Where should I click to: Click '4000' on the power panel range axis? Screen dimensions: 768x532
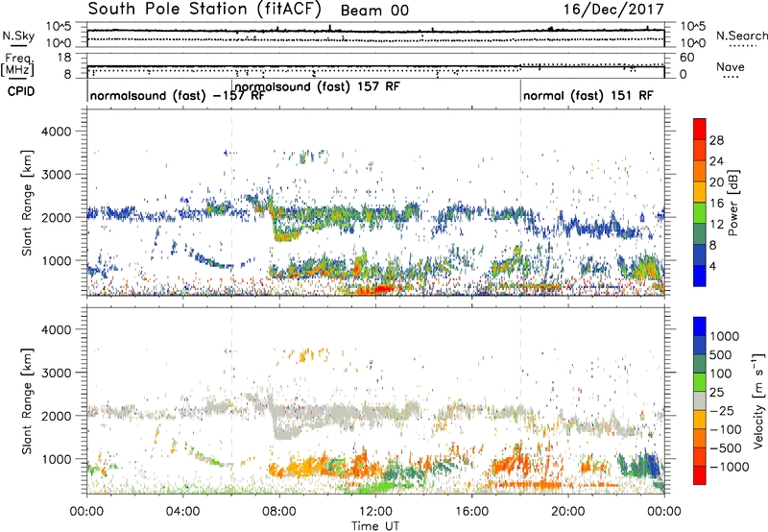[x=56, y=132]
